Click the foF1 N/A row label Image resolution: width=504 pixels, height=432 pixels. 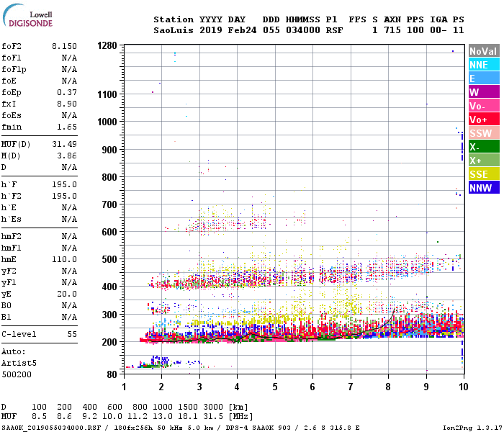(39, 58)
